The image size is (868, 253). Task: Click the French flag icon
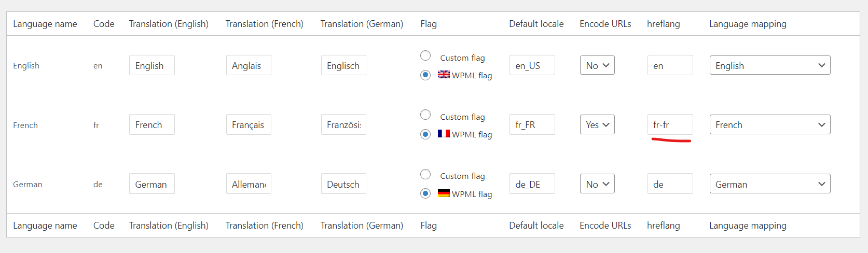pos(444,133)
